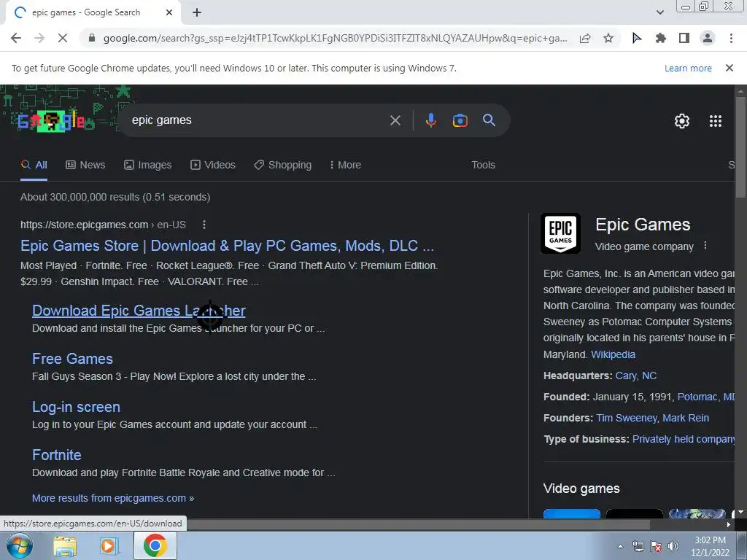
Task: Search by image with camera icon
Action: 460,120
